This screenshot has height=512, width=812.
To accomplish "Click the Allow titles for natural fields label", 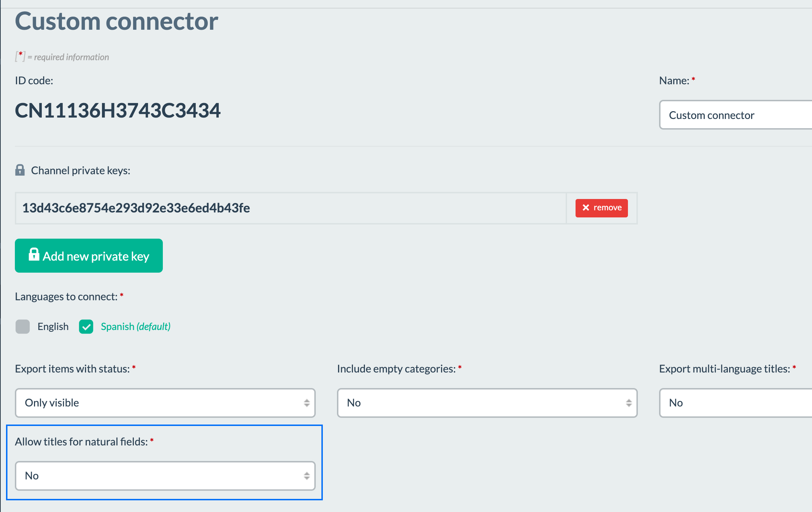I will click(x=81, y=442).
